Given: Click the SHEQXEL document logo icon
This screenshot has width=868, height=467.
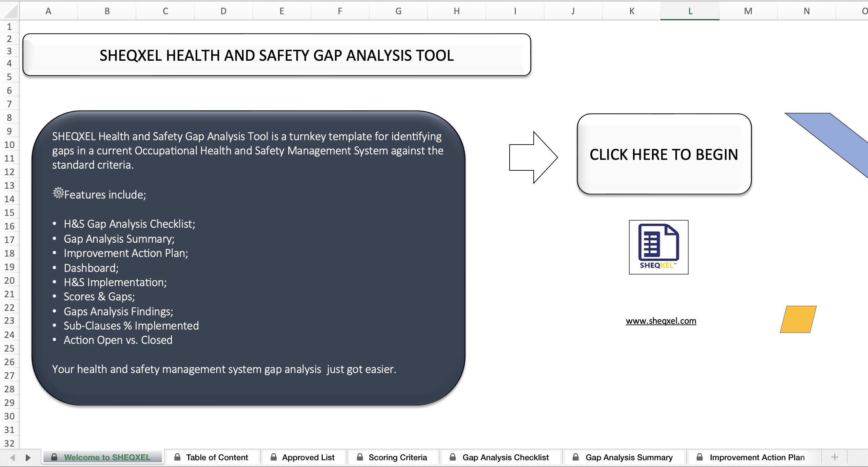Looking at the screenshot, I should pyautogui.click(x=658, y=247).
